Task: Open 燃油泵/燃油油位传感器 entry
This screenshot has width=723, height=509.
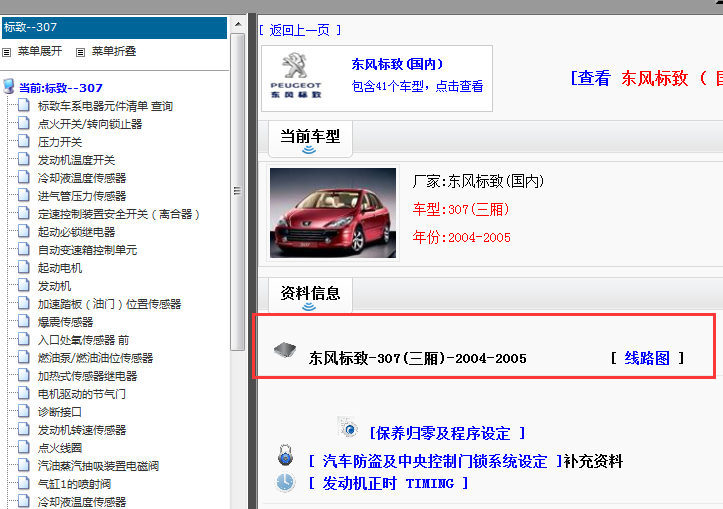Action: [95, 358]
